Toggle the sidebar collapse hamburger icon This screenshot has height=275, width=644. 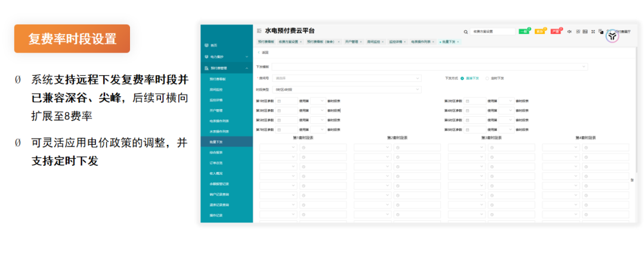259,31
